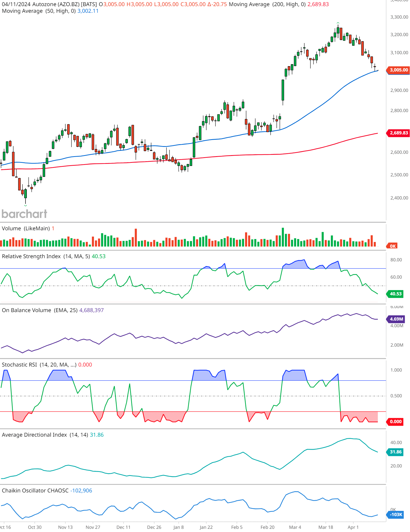Click the red 2,689.83 axis tag

(x=398, y=133)
